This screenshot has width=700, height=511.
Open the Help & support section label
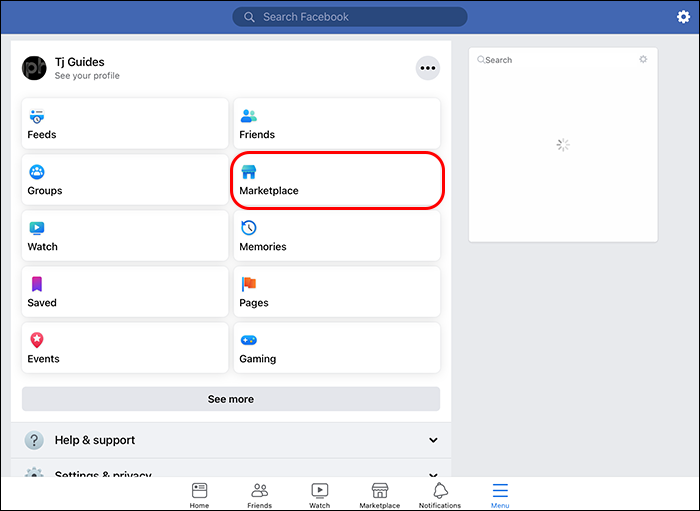pos(95,440)
